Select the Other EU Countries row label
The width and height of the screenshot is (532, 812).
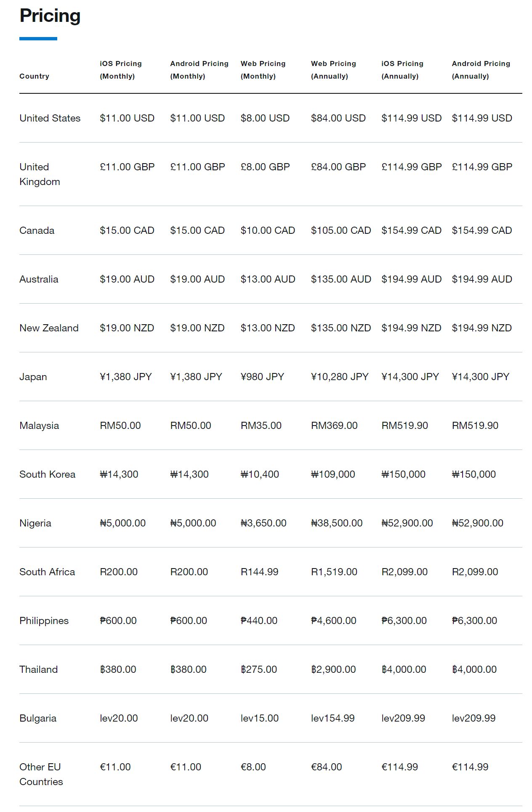(41, 774)
